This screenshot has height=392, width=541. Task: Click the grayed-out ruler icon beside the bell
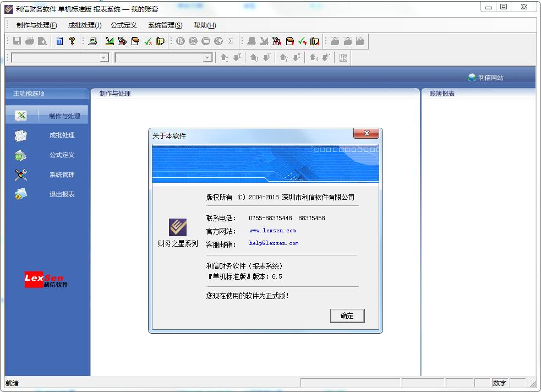[264, 41]
